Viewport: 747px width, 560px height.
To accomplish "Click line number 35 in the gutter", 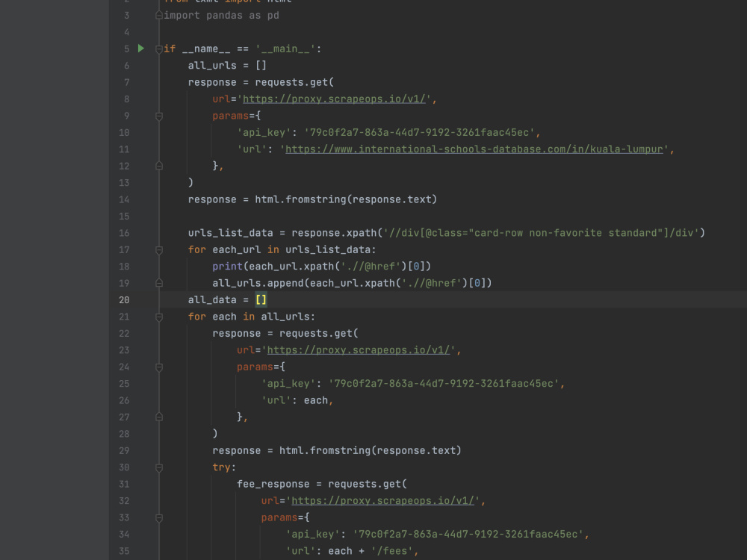I will [x=124, y=551].
